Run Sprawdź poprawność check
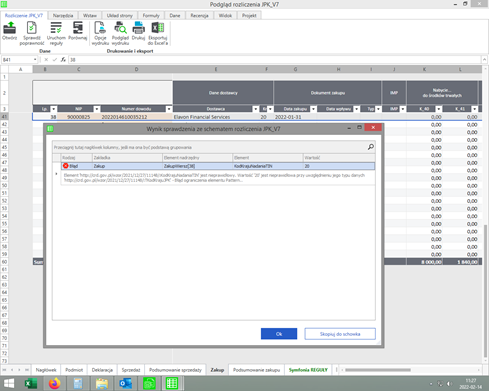Image resolution: width=489 pixels, height=391 pixels. point(32,29)
